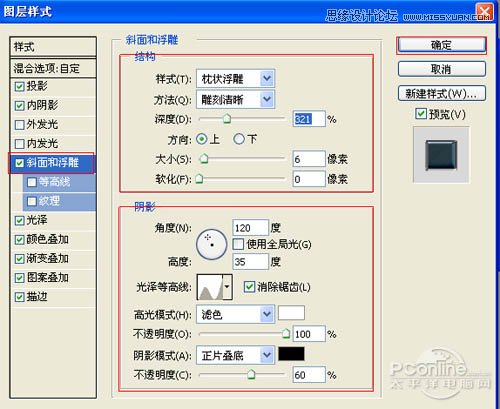
Task: Click the shadow 不透明度(C) slider handle
Action: (251, 375)
